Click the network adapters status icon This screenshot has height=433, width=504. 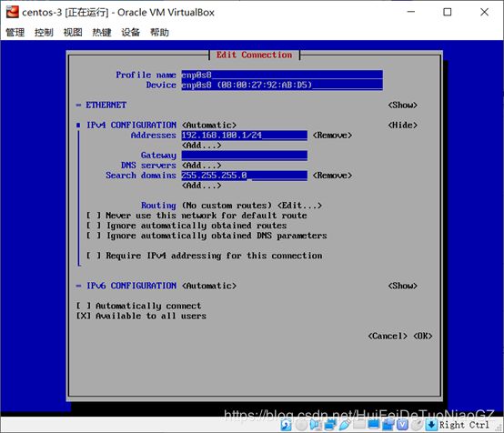[330, 425]
